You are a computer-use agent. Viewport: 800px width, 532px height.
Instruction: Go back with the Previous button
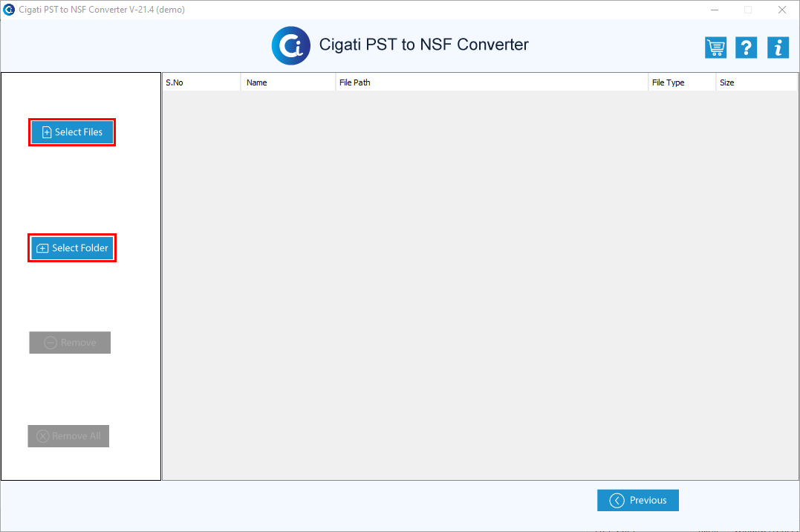point(638,500)
